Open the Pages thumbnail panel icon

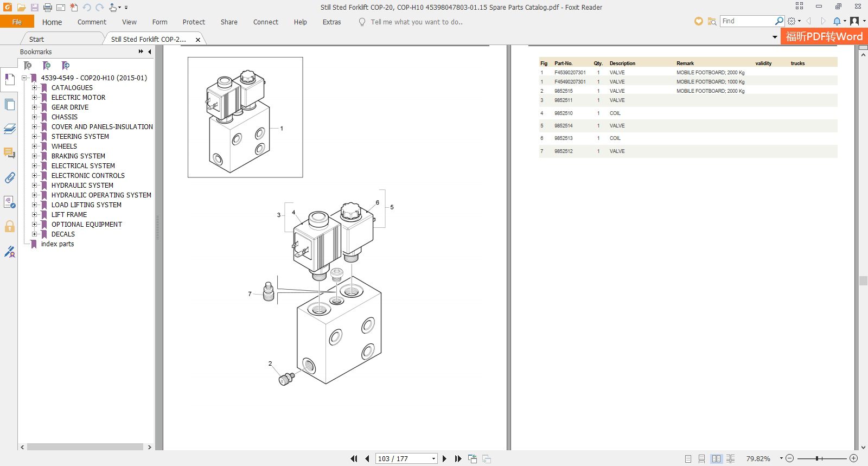[x=9, y=104]
